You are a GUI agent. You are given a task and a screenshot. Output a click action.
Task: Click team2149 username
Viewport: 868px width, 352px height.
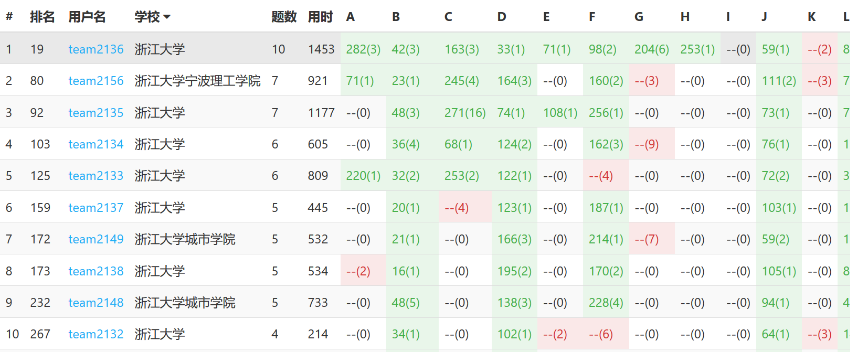click(x=96, y=239)
